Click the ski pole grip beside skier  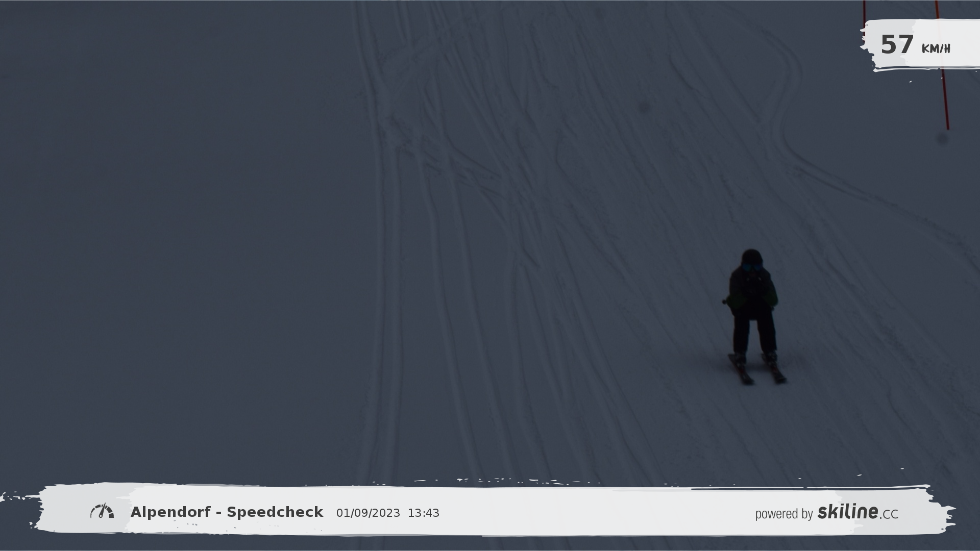tap(725, 302)
